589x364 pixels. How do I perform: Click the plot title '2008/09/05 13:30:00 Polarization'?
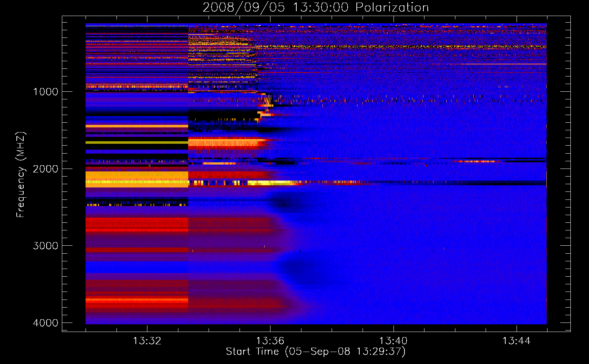click(316, 7)
